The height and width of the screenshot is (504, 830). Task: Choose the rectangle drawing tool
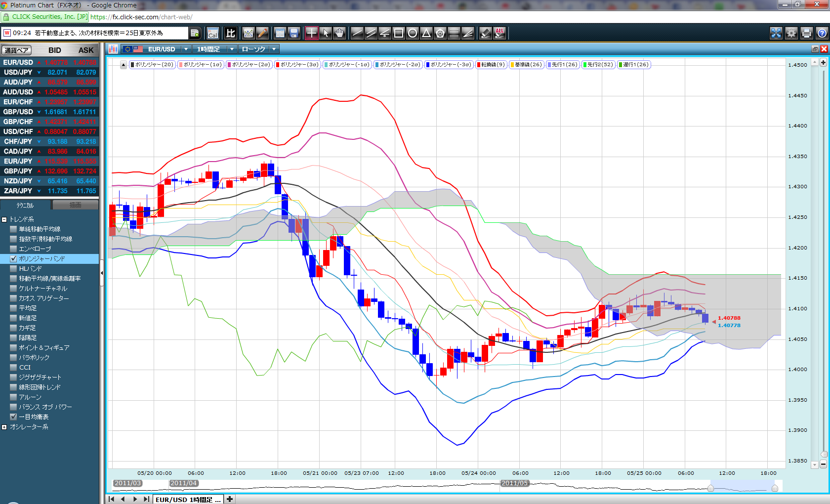[399, 33]
